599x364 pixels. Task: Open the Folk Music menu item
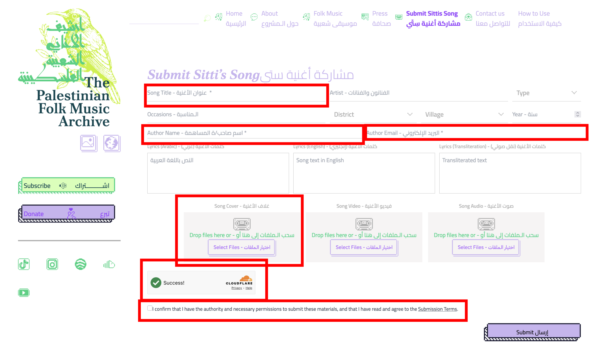[x=335, y=18]
